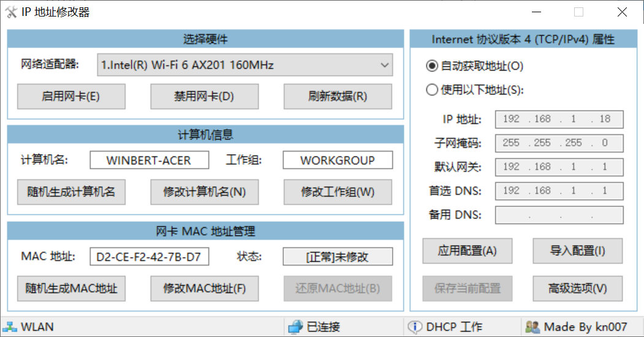Click modify MAC address (F) button

click(204, 289)
